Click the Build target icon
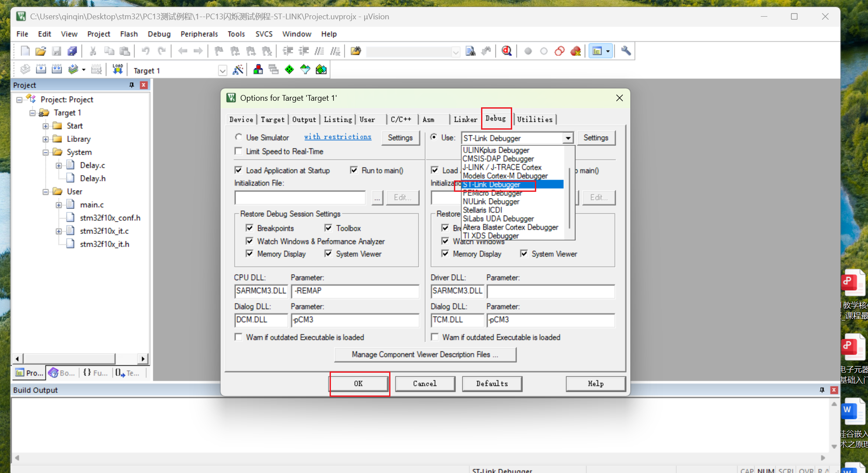Image resolution: width=868 pixels, height=473 pixels. [41, 70]
